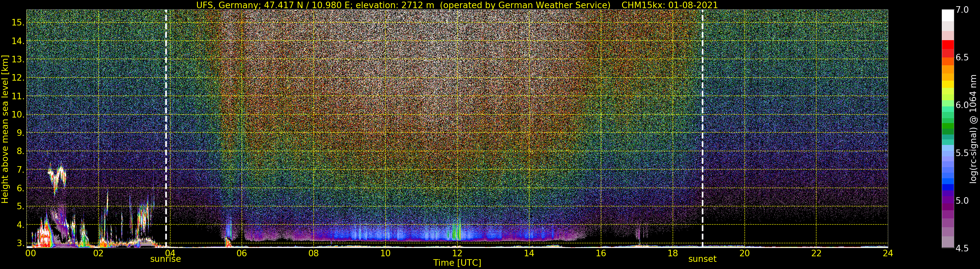Click the '06' time tick label
Image resolution: width=980 pixels, height=269 pixels.
click(242, 253)
